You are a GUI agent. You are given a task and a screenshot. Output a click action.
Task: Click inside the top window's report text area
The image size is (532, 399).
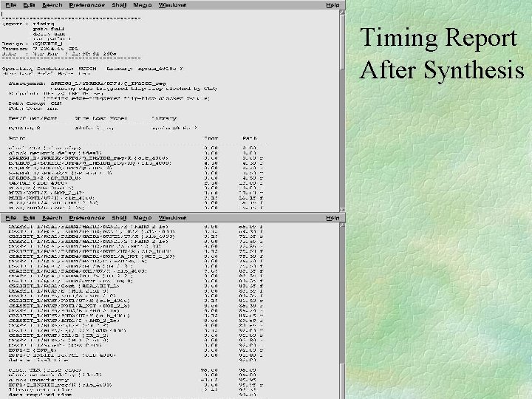coord(170,111)
